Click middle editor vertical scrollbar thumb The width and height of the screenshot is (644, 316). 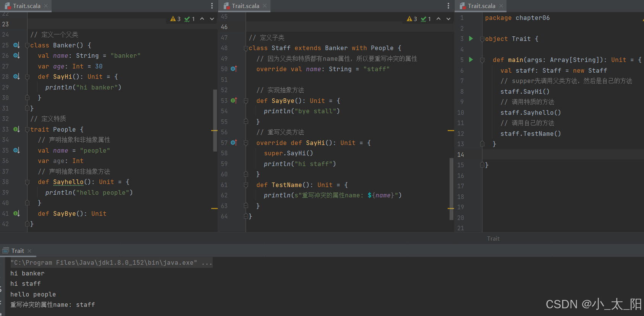(451, 189)
